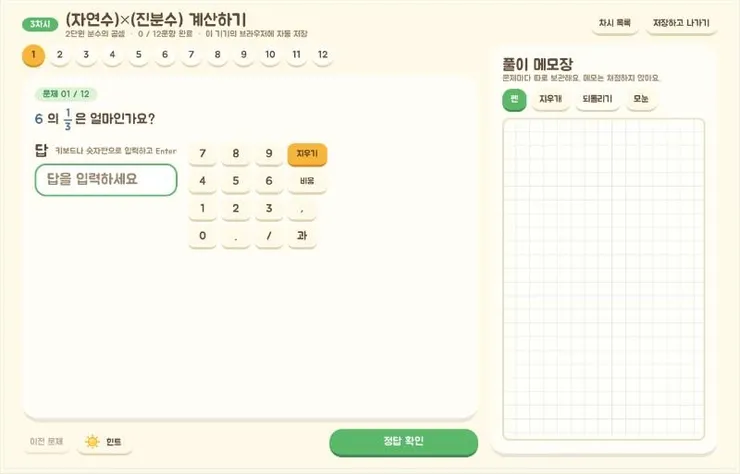The image size is (740, 474).
Task: Click the memo pad grid drawing canvas
Action: 604,279
